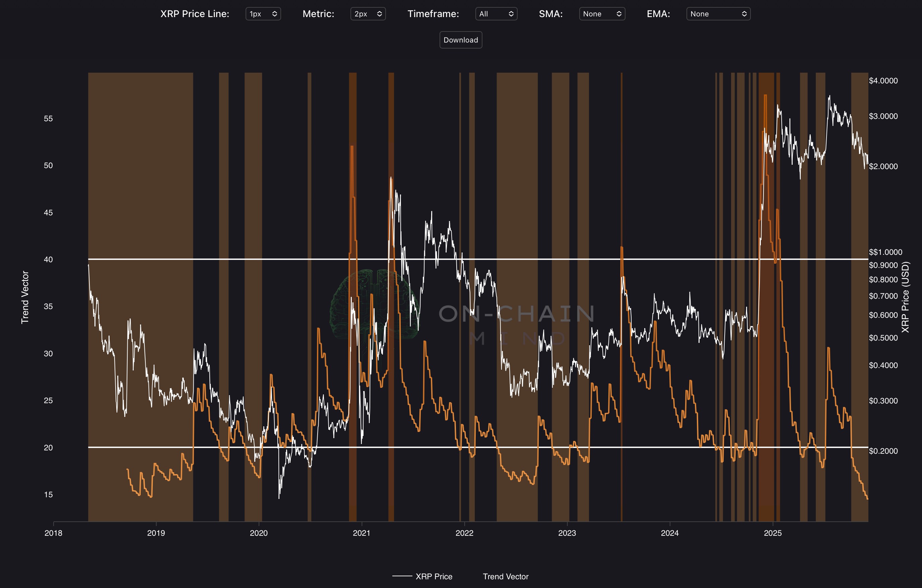
Task: Open the Metric line width dropdown
Action: click(368, 14)
